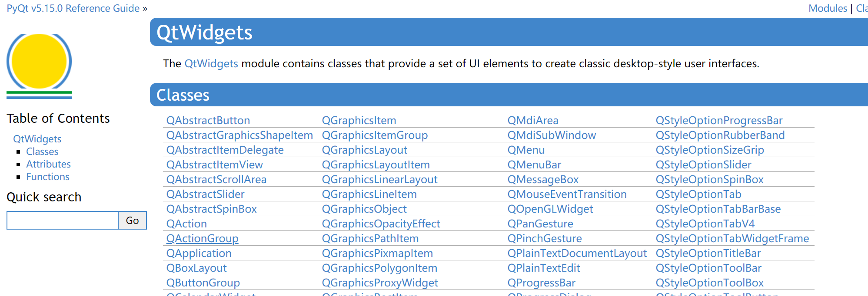This screenshot has height=296, width=868.
Task: Open the QAbstractButton class link
Action: pyautogui.click(x=208, y=120)
